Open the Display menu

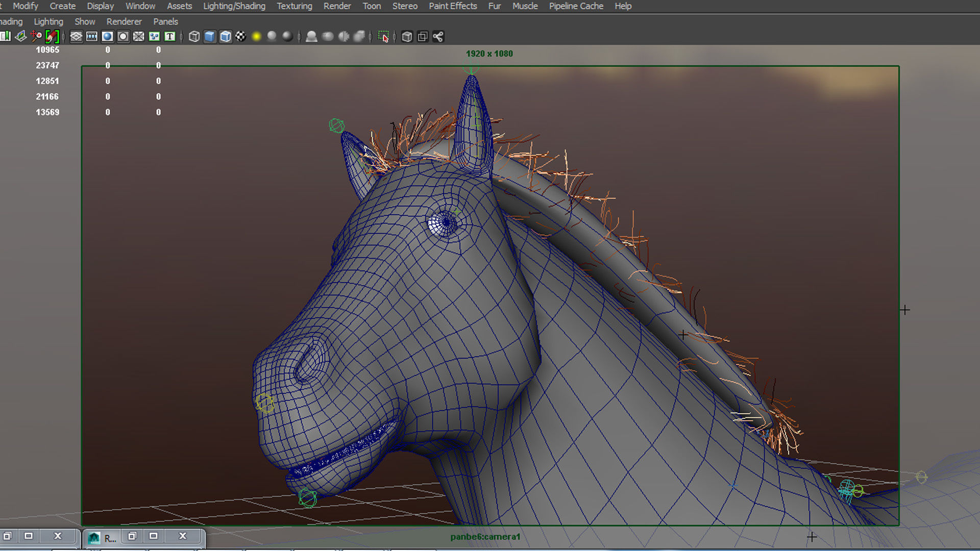(101, 6)
